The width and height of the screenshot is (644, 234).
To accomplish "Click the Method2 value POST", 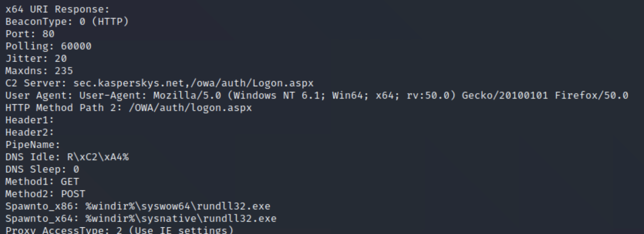I will [73, 194].
